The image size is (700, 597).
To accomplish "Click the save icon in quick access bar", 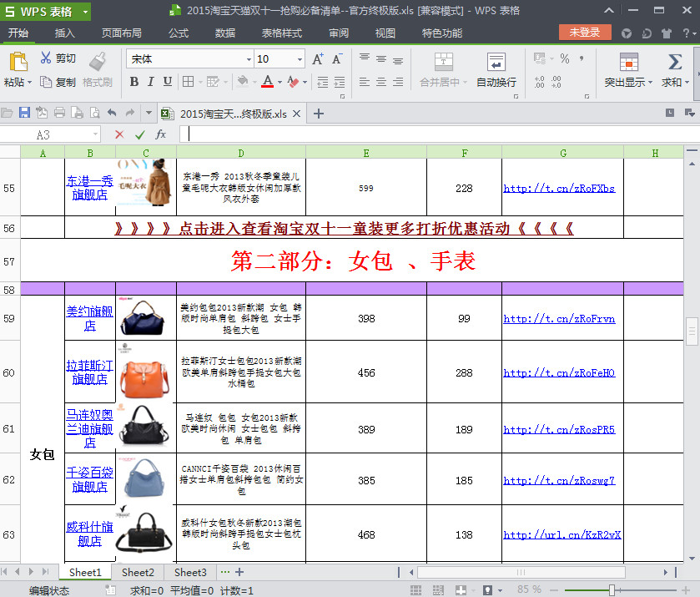I will coord(24,114).
